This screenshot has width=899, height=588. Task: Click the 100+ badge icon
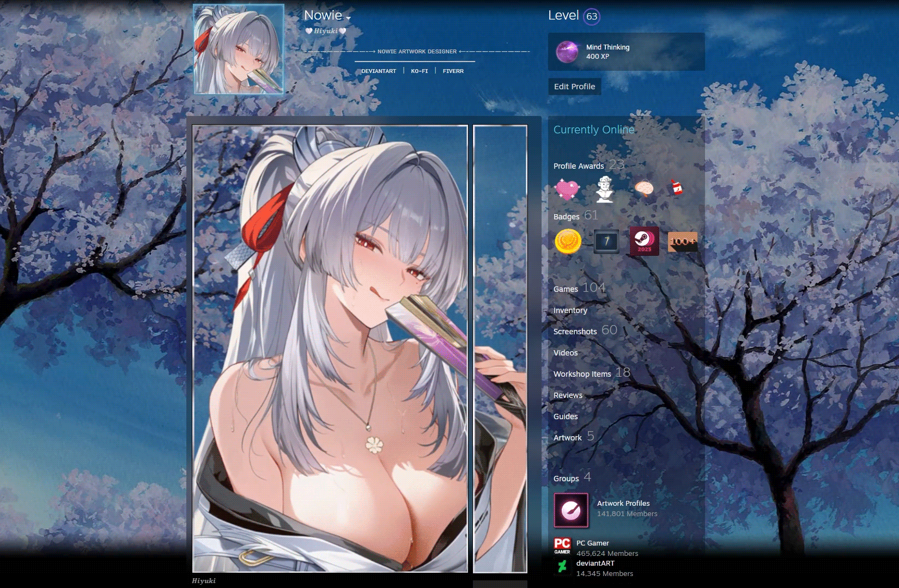683,241
